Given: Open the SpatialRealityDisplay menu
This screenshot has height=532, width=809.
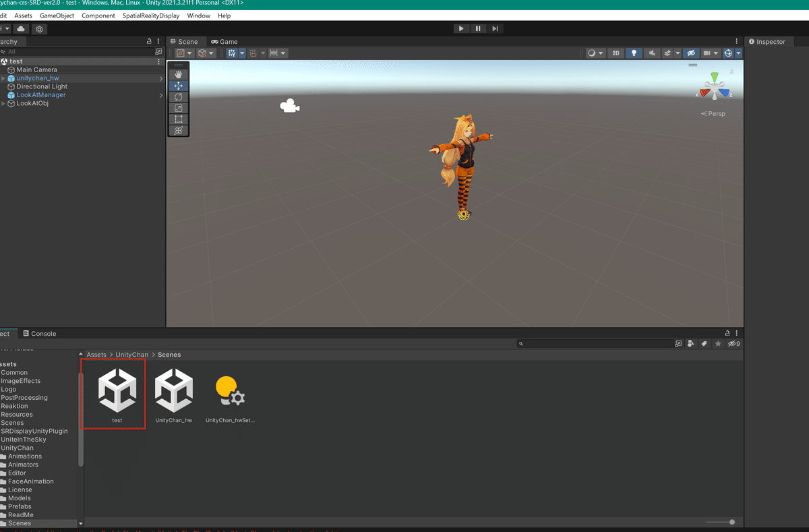Looking at the screenshot, I should pos(150,16).
